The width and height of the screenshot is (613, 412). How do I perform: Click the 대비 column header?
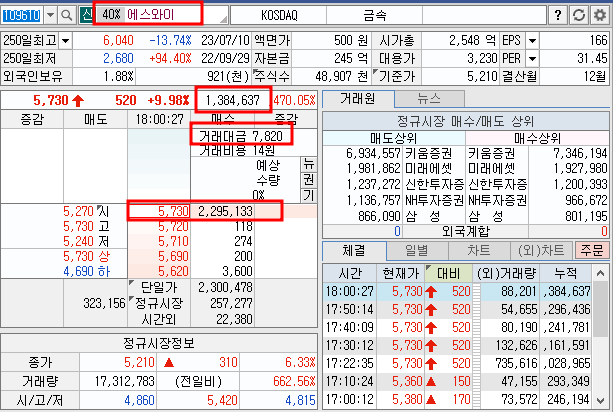(x=448, y=273)
